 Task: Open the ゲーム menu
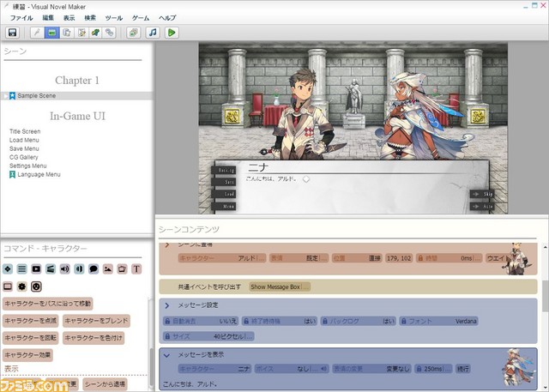(x=141, y=18)
